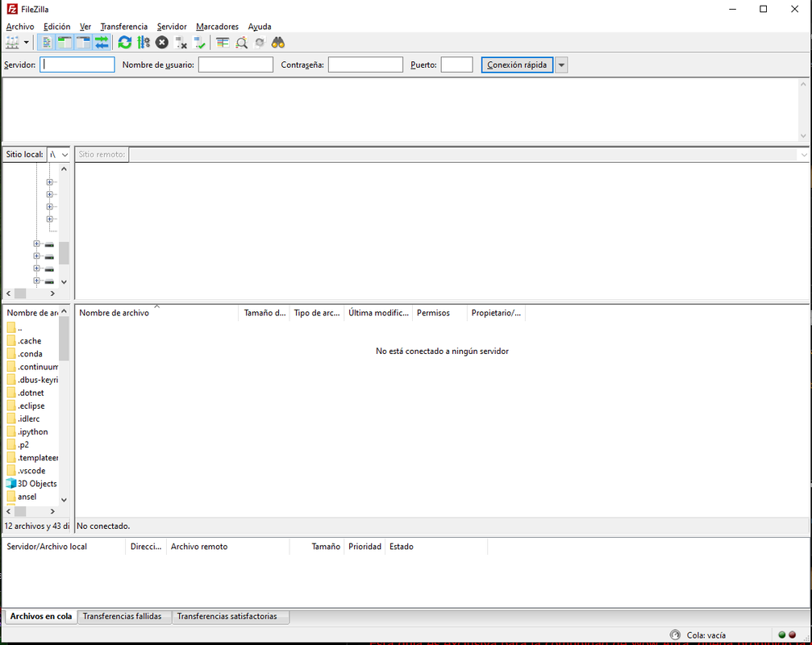The width and height of the screenshot is (812, 645).
Task: Open the Sitio remoto path dropdown
Action: coord(804,154)
